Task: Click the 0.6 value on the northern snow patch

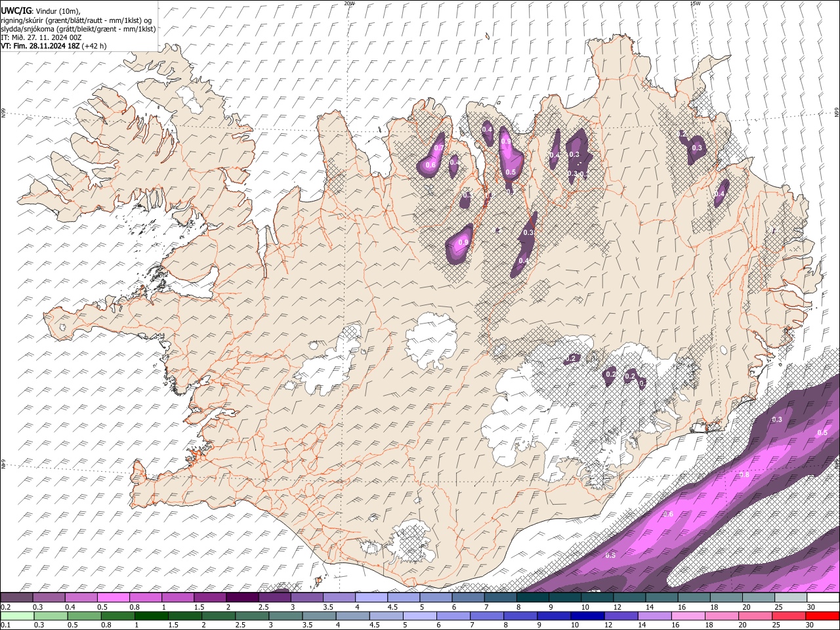Action: click(x=430, y=165)
